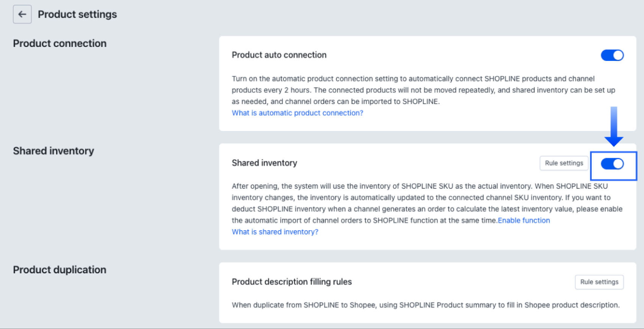Viewport: 644px width, 329px height.
Task: Click the "Product settings" page title
Action: (x=77, y=14)
